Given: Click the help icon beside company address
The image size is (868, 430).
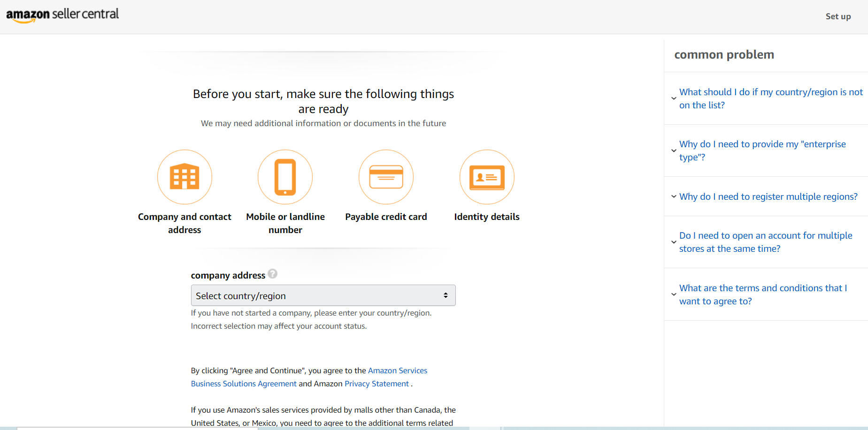Looking at the screenshot, I should coord(273,274).
